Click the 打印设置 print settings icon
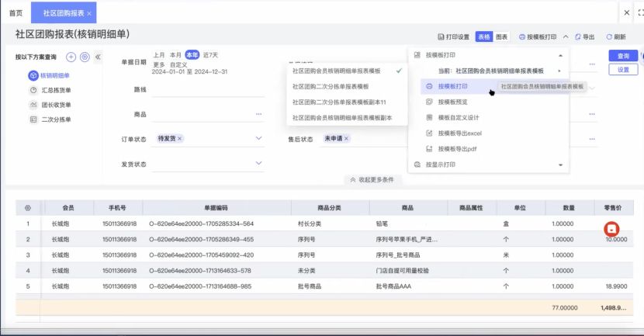 [441, 36]
